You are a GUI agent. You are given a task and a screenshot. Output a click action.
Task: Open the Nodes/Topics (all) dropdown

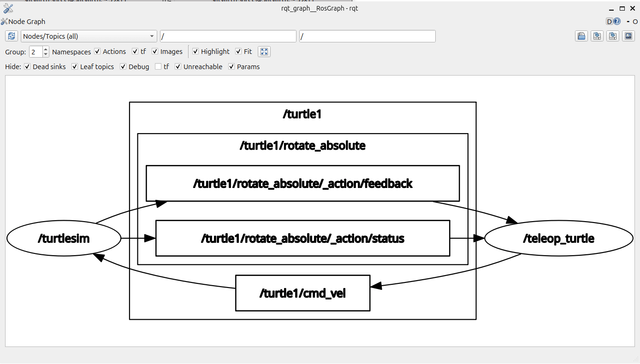tap(89, 36)
